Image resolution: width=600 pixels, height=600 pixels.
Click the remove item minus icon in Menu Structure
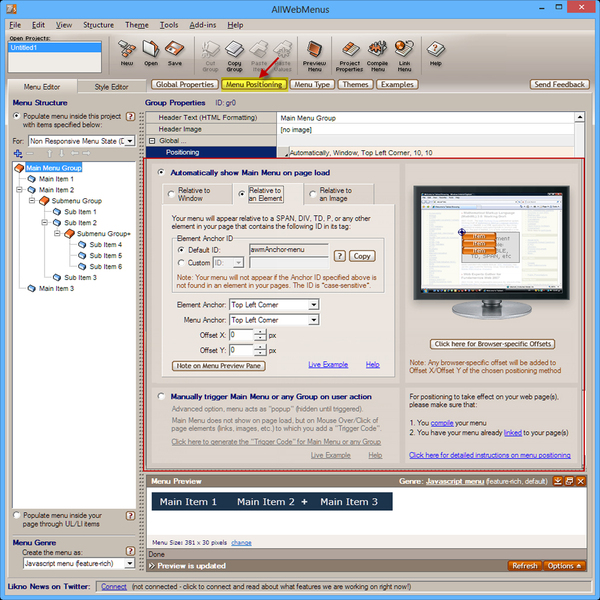coord(30,153)
